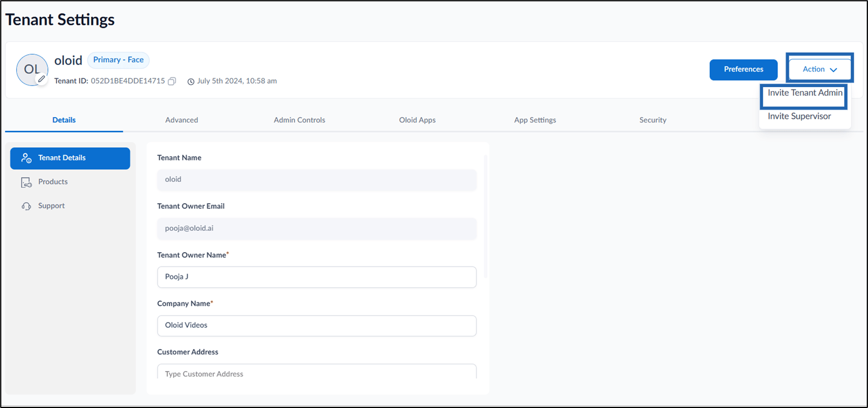The width and height of the screenshot is (868, 408).
Task: Click the July 5th 2024 timestamp
Action: (x=237, y=81)
